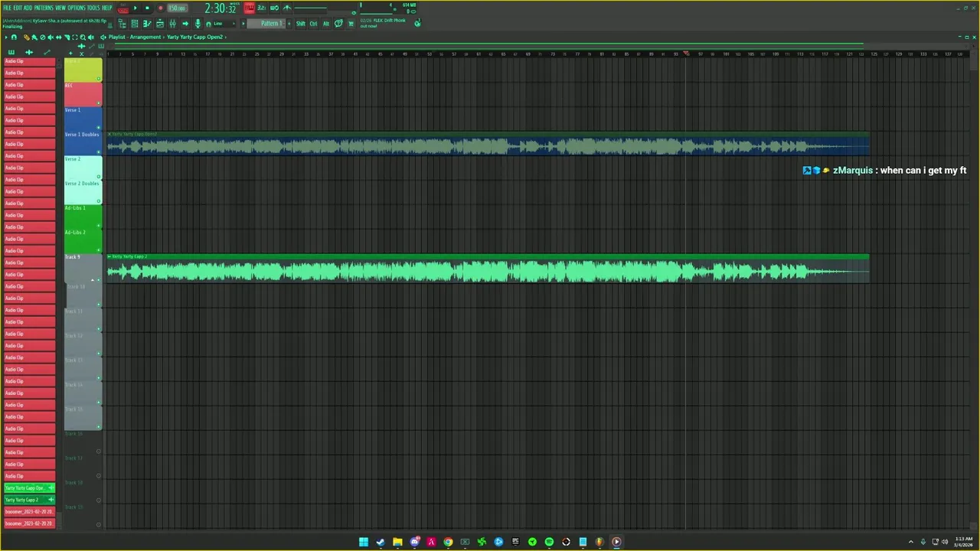Toggle loop recording icon
Image resolution: width=980 pixels, height=551 pixels.
coord(274,8)
